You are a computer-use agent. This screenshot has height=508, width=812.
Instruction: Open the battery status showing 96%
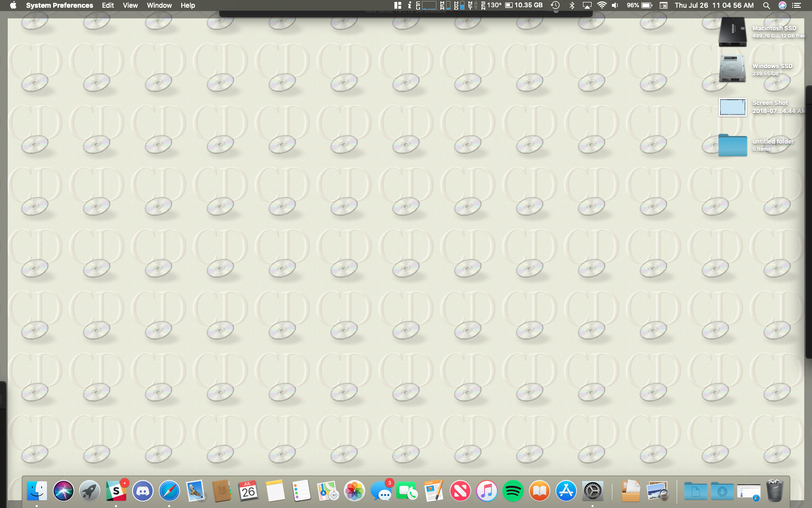(639, 5)
